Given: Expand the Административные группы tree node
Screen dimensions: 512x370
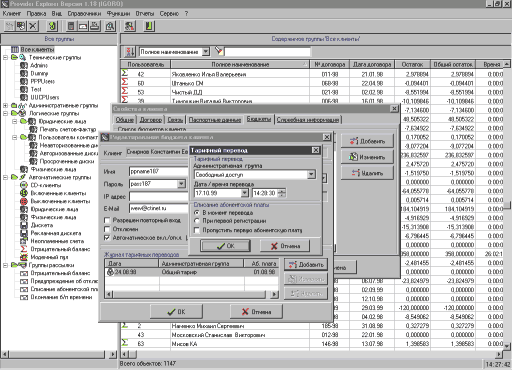Looking at the screenshot, I should (5, 105).
